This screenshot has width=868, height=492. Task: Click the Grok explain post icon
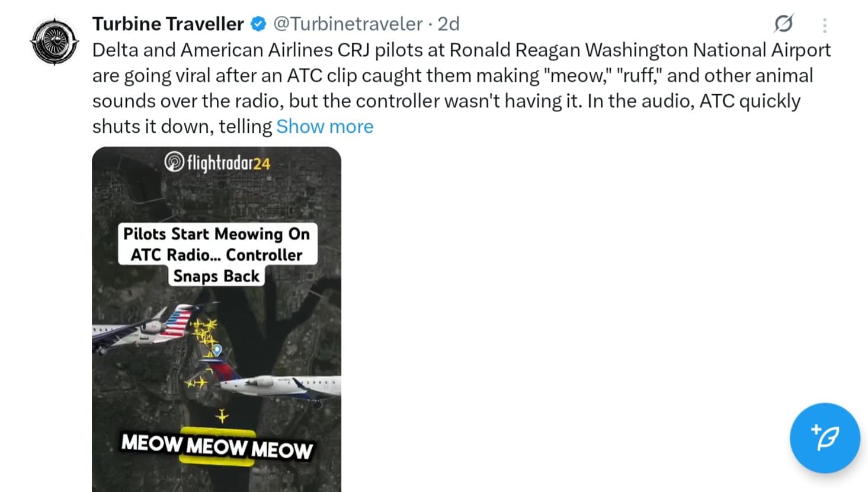783,24
